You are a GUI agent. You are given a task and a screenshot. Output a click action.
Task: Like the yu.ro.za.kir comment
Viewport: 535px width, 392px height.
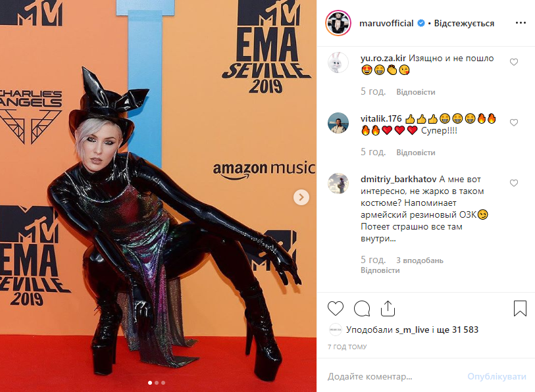pos(514,62)
